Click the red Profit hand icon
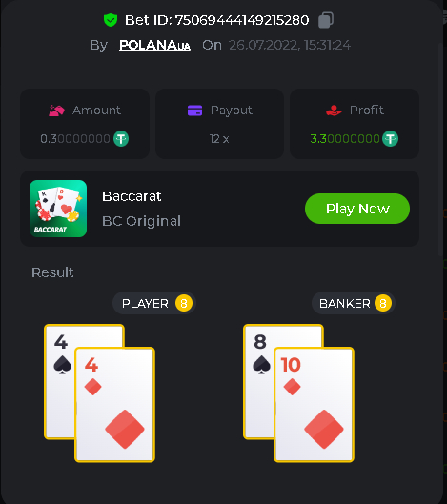This screenshot has height=504, width=447. [334, 111]
